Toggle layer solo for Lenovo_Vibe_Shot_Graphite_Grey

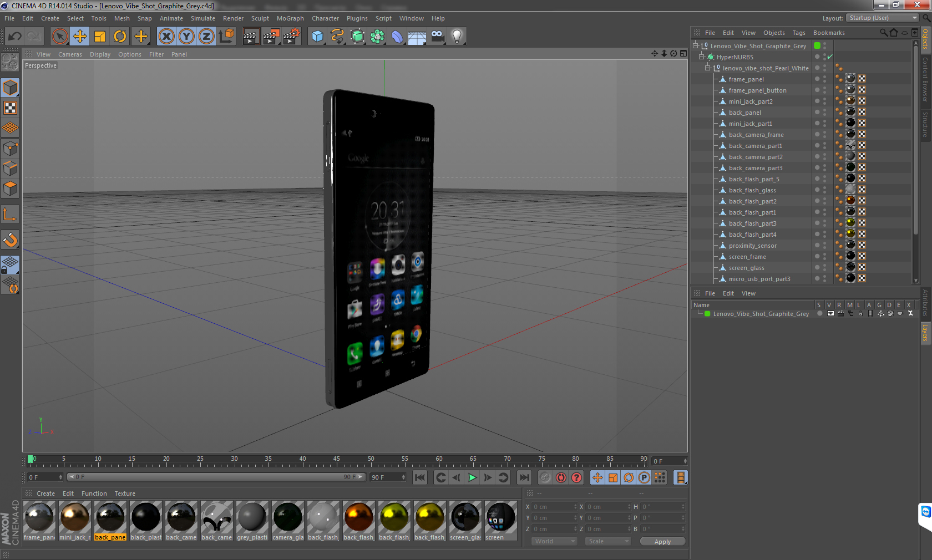[x=820, y=314]
